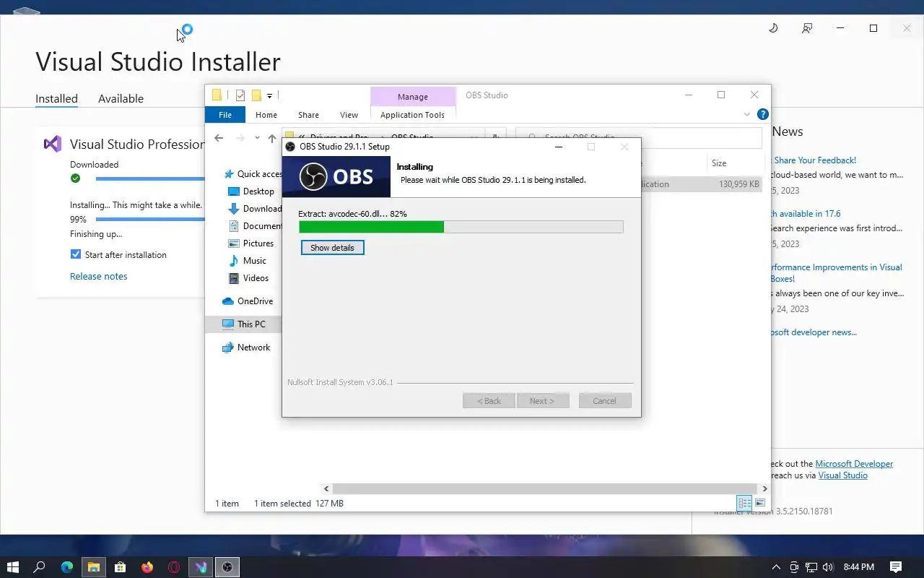Open taskbar search magnifier

click(x=40, y=567)
